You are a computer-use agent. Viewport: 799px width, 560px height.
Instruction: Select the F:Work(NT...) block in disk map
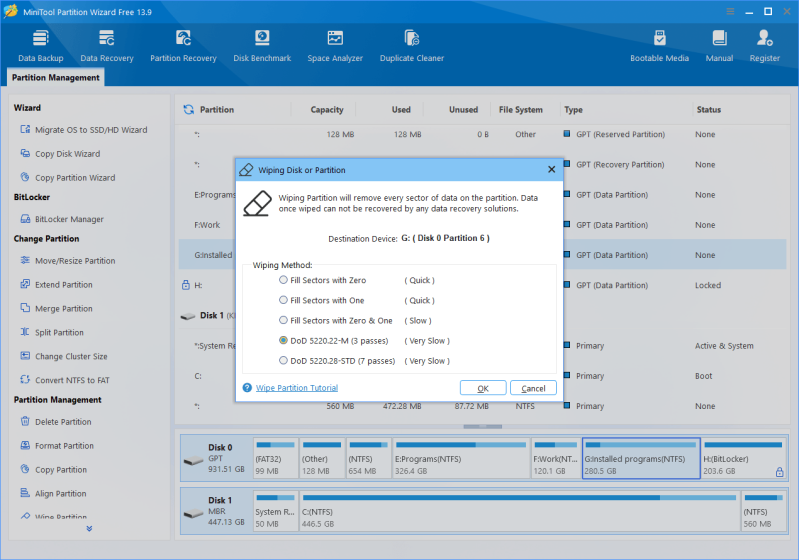555,458
